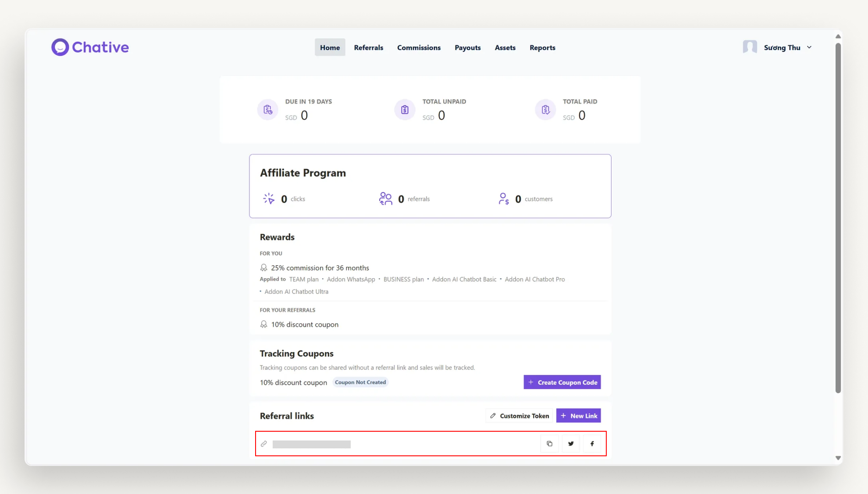Viewport: 868px width, 494px height.
Task: Share referral link on Twitter
Action: (571, 444)
